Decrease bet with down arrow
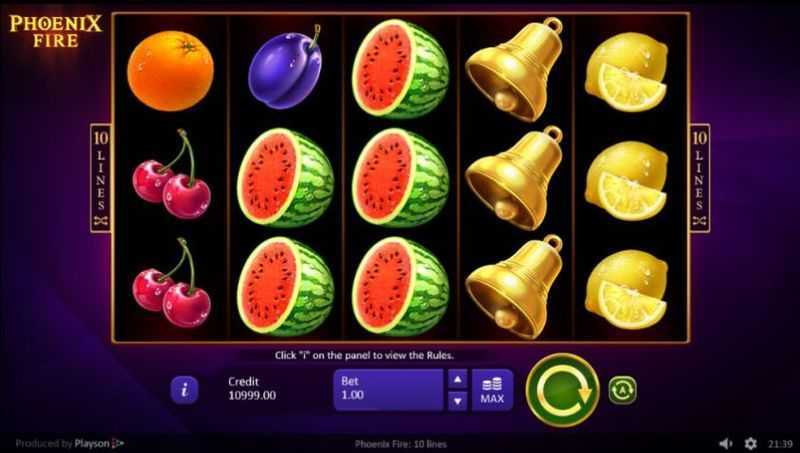This screenshot has height=453, width=800. (x=458, y=401)
